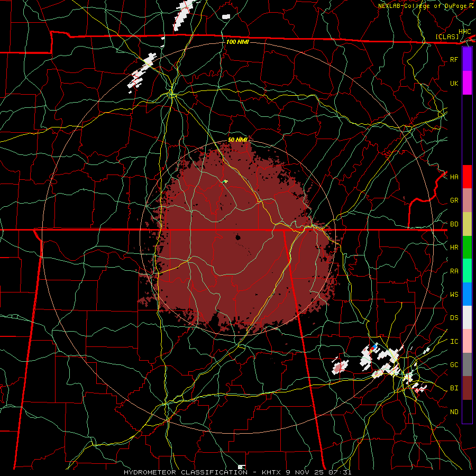Click the 'UK' legend label
Screen dimensions: 476x476
[x=454, y=83]
